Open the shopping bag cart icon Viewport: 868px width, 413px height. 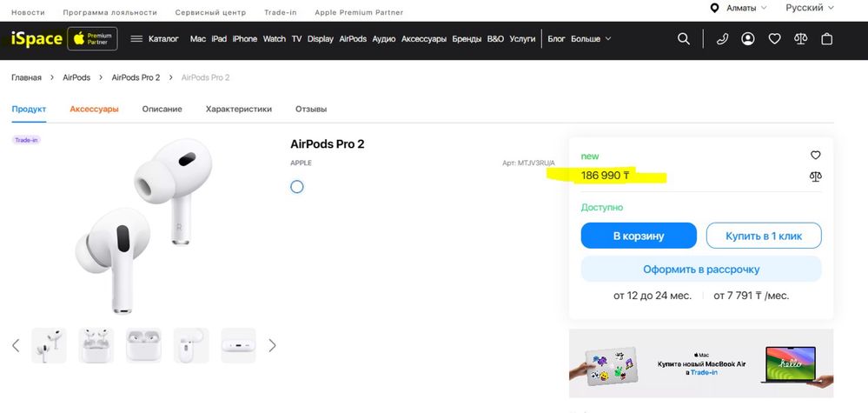[826, 39]
